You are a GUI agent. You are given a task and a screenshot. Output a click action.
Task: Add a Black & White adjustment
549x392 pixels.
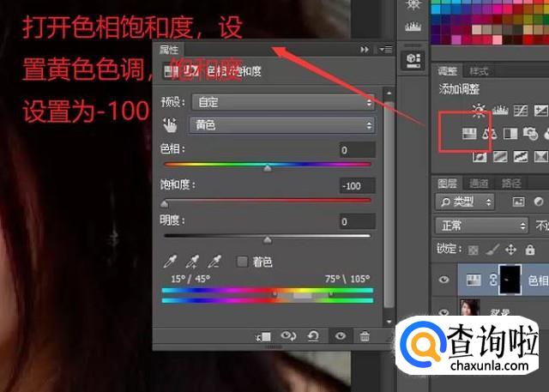pos(510,134)
